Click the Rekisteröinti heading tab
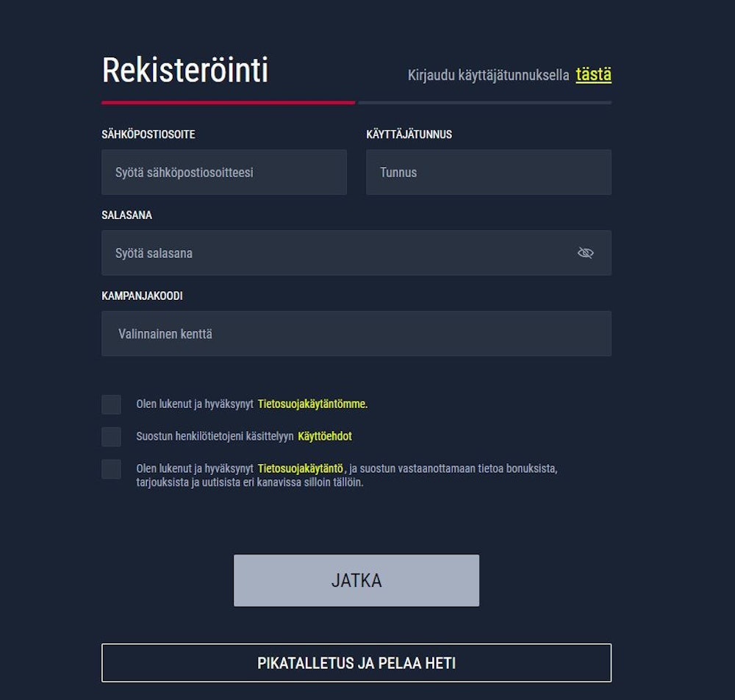 click(x=185, y=69)
